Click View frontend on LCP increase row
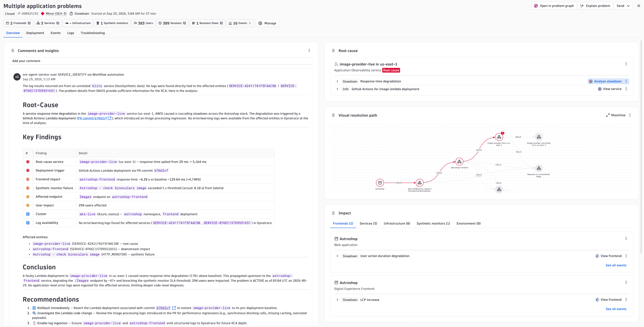644x327 pixels. [x=609, y=300]
